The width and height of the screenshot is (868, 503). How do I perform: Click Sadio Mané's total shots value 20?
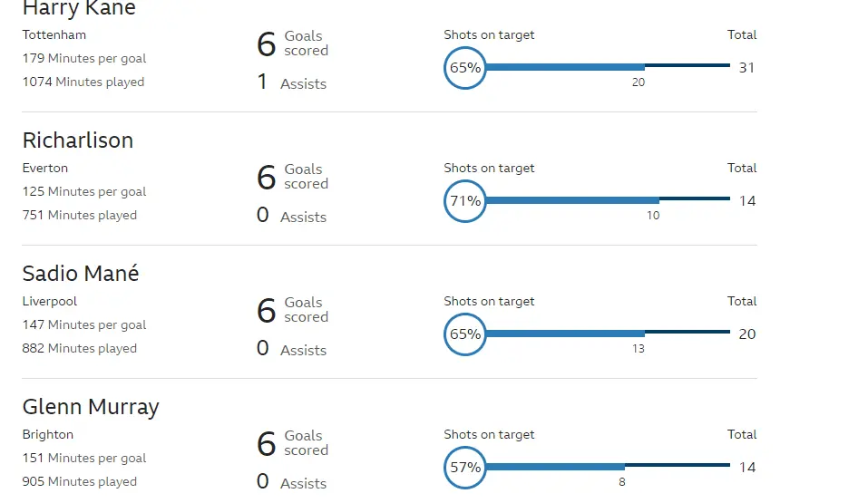tap(746, 334)
